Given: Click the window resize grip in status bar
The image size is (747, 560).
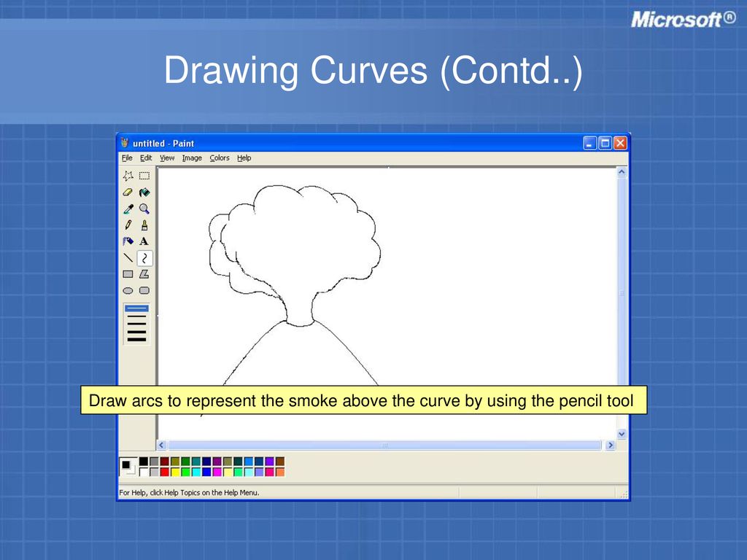Looking at the screenshot, I should point(624,495).
